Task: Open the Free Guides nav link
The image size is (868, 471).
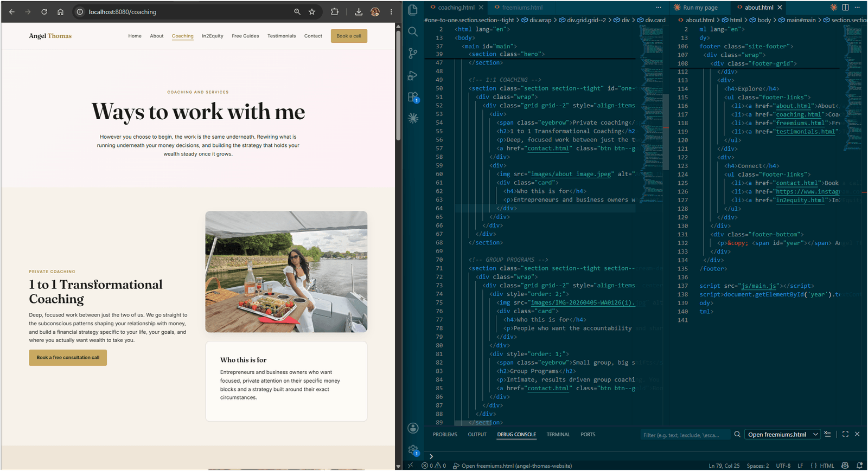Action: pyautogui.click(x=245, y=36)
